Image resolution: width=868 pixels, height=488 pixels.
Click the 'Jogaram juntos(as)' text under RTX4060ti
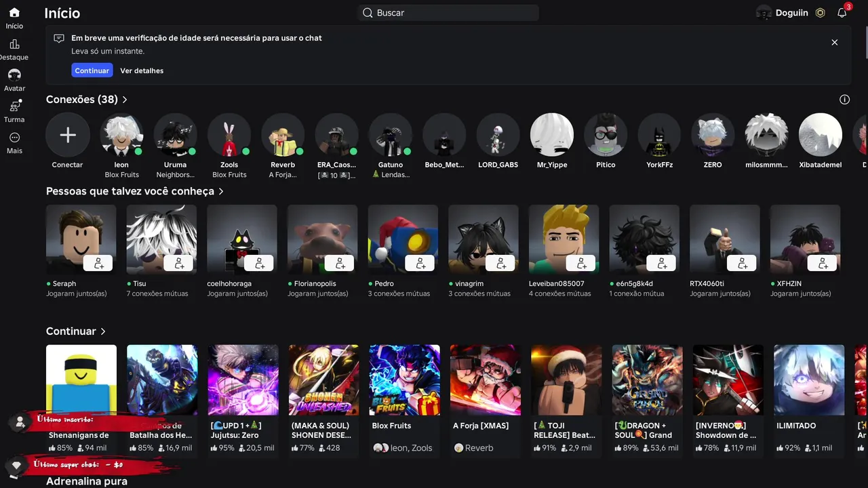point(720,294)
